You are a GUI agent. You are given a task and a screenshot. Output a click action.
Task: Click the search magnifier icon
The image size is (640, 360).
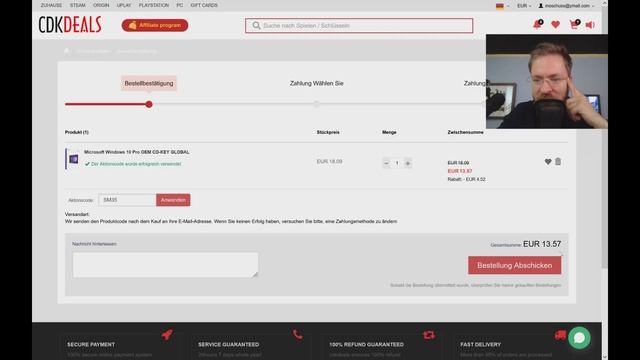click(256, 26)
